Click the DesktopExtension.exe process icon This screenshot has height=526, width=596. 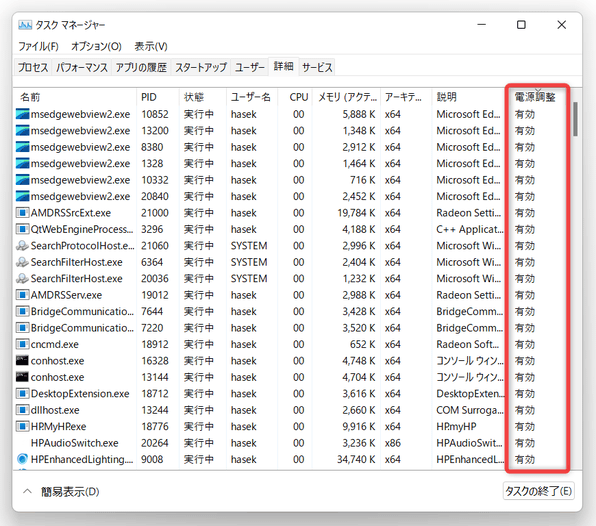[x=22, y=393]
